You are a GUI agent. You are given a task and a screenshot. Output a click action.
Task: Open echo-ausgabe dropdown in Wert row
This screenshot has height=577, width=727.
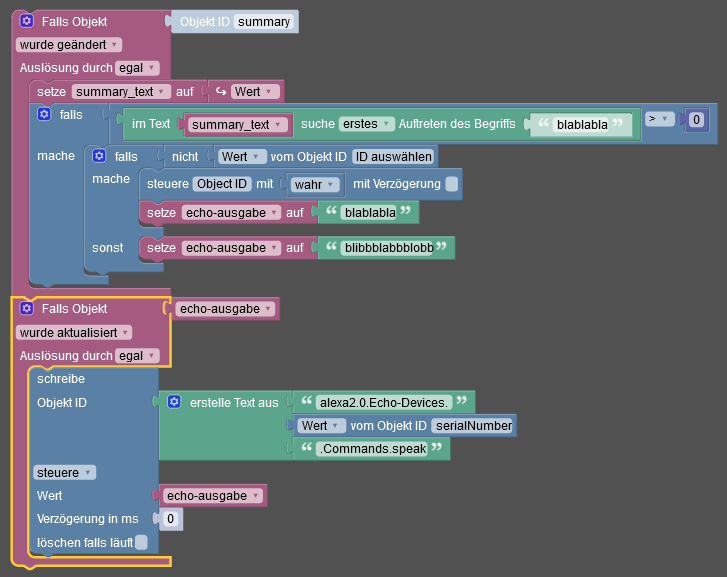coord(212,496)
